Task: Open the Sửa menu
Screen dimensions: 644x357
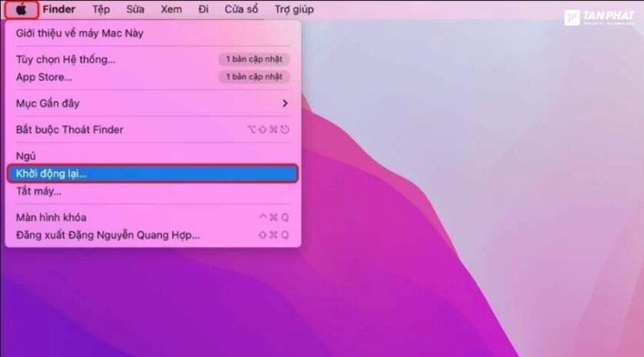Action: [135, 10]
